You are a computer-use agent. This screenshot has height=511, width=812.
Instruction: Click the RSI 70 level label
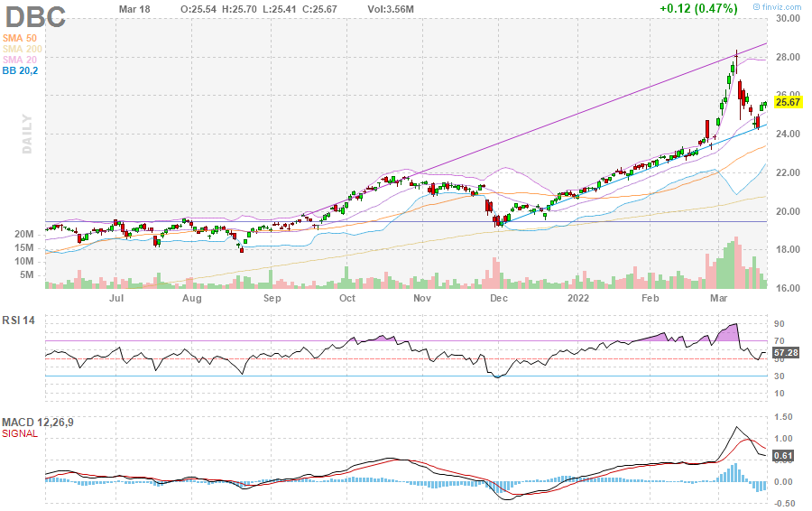click(x=780, y=341)
